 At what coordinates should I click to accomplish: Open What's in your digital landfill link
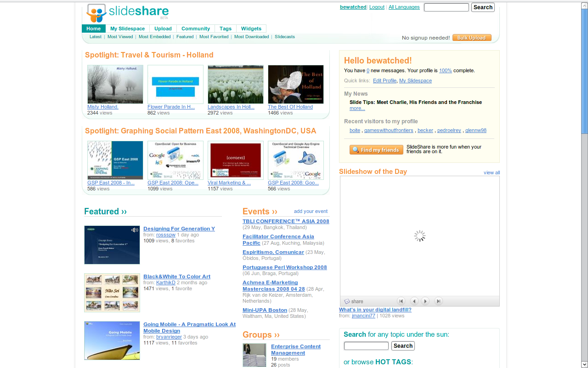(x=375, y=310)
